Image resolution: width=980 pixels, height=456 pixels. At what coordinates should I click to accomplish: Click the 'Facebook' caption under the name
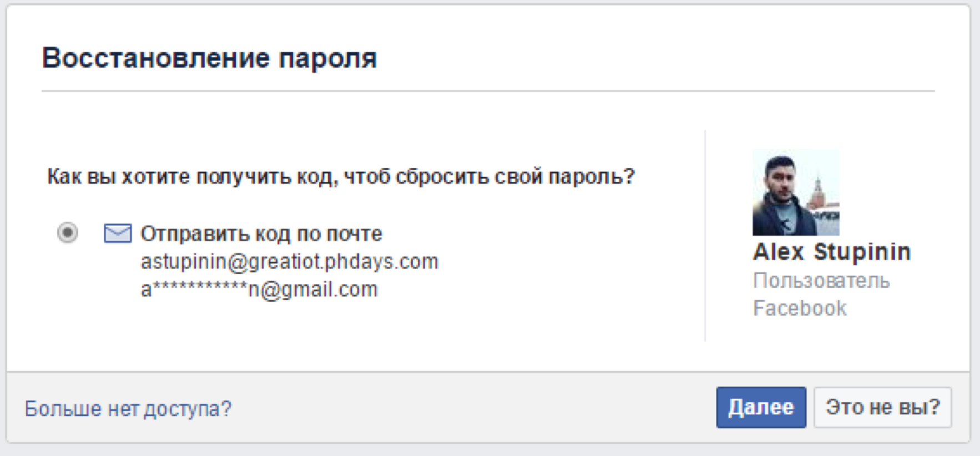[x=799, y=308]
